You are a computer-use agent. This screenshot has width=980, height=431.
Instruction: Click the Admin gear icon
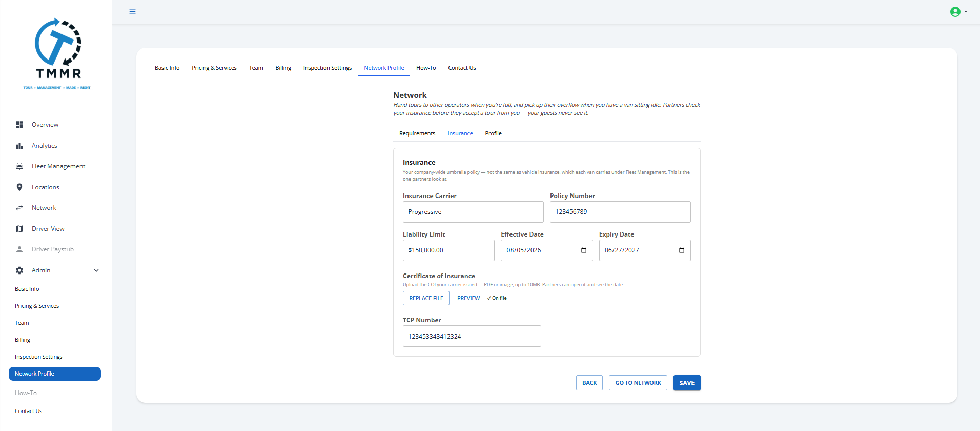coord(19,270)
